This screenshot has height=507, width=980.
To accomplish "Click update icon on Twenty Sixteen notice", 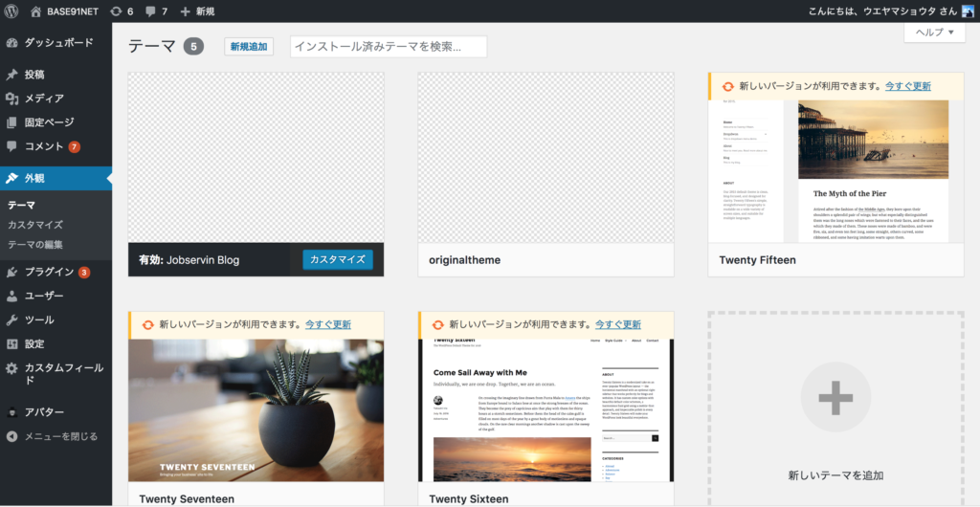I will 437,324.
